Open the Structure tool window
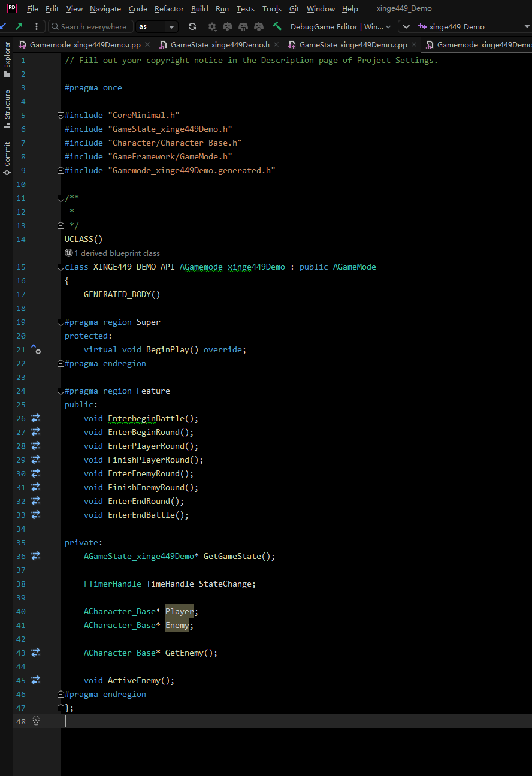The image size is (532, 776). (x=7, y=109)
